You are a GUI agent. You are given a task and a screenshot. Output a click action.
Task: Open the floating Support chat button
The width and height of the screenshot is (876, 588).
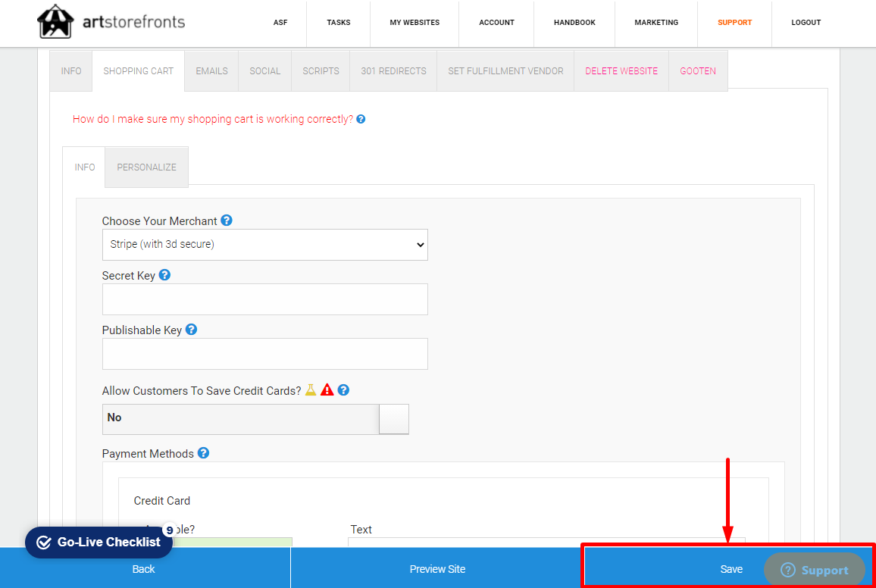point(815,570)
